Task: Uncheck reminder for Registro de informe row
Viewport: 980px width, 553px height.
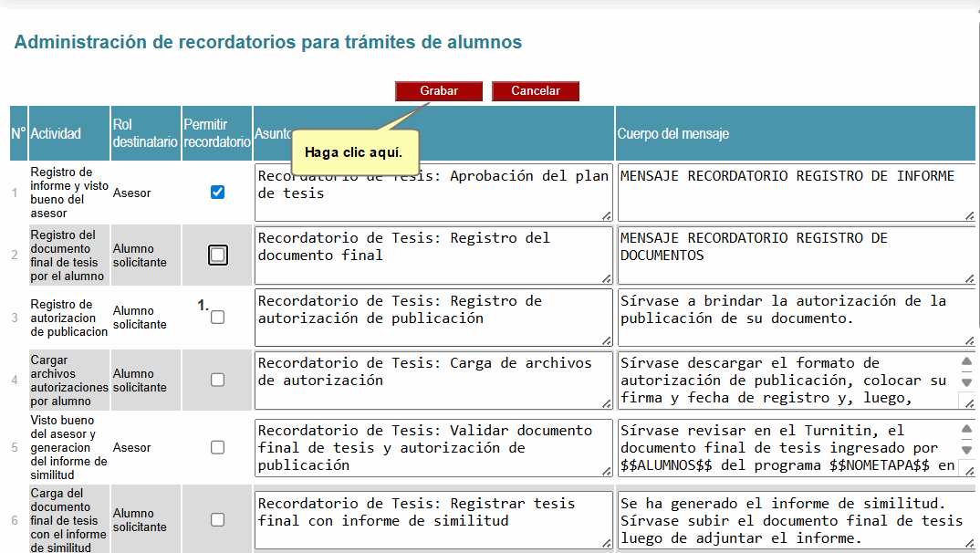Action: (217, 193)
